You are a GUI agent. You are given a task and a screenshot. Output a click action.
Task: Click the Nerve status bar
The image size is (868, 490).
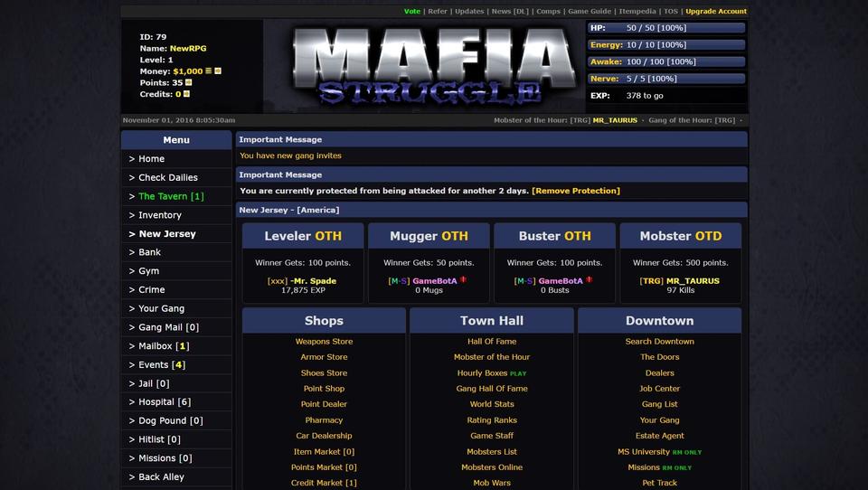pyautogui.click(x=666, y=79)
